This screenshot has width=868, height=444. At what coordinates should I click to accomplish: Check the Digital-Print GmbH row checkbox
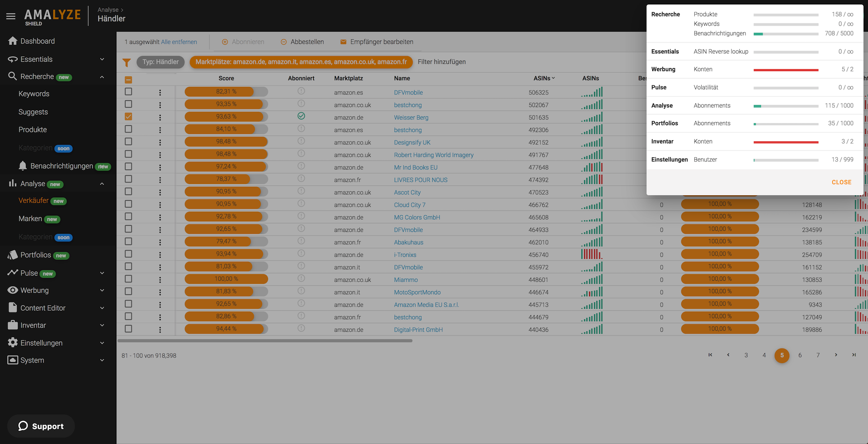(x=128, y=329)
